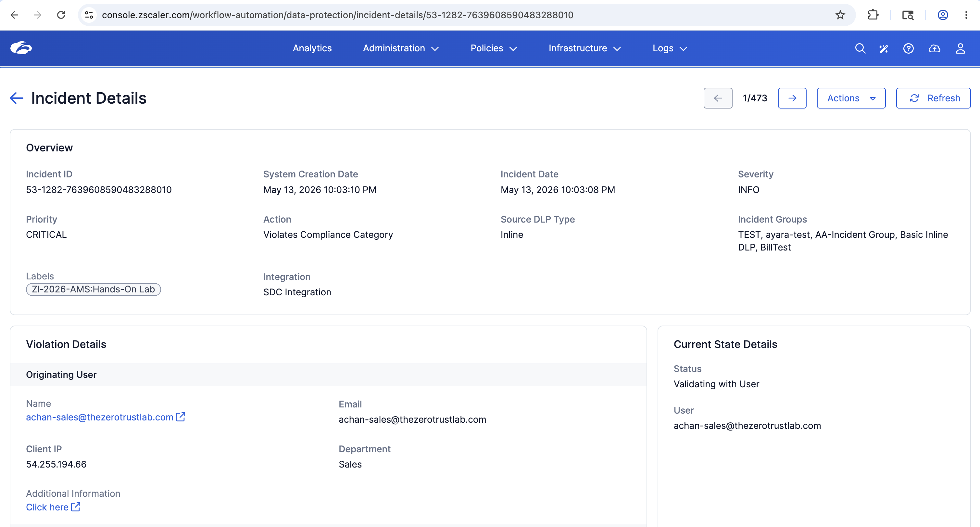The width and height of the screenshot is (980, 527).
Task: Open the help question mark icon
Action: (x=909, y=48)
